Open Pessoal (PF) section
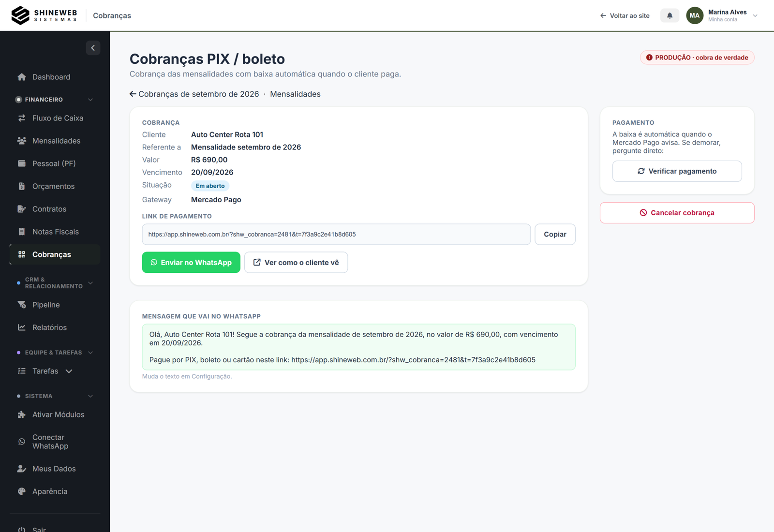The height and width of the screenshot is (532, 774). 55,163
